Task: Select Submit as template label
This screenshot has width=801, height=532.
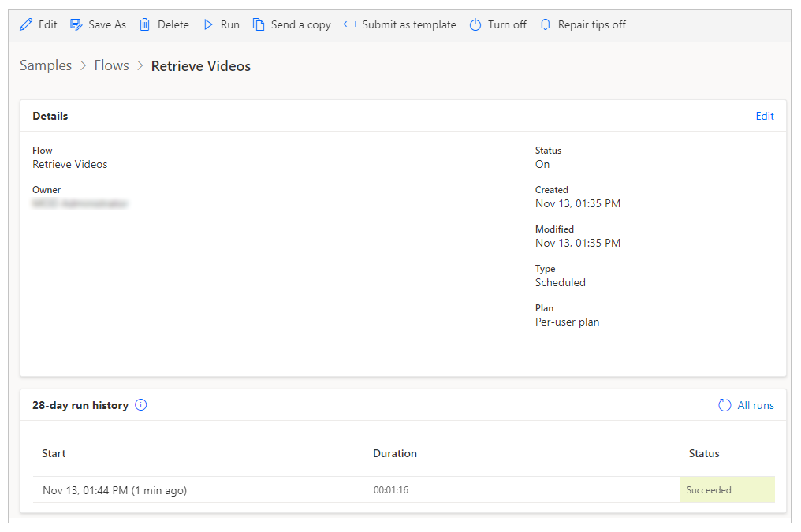Action: coord(409,25)
